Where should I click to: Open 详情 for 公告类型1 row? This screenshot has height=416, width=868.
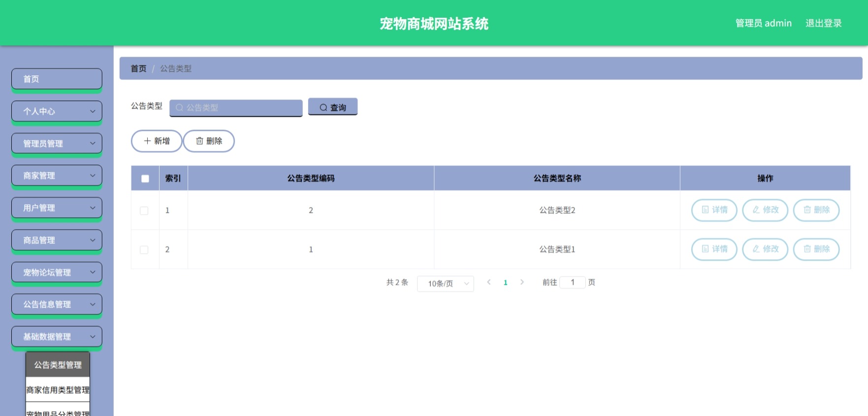(714, 249)
